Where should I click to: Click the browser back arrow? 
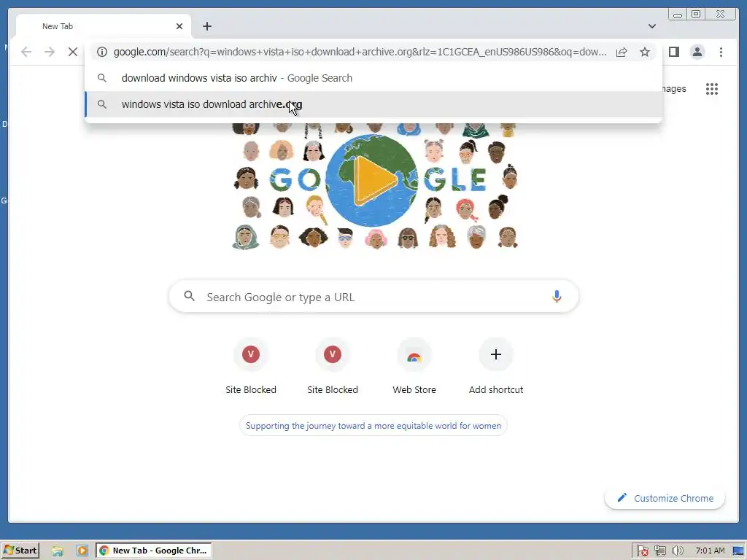click(26, 52)
